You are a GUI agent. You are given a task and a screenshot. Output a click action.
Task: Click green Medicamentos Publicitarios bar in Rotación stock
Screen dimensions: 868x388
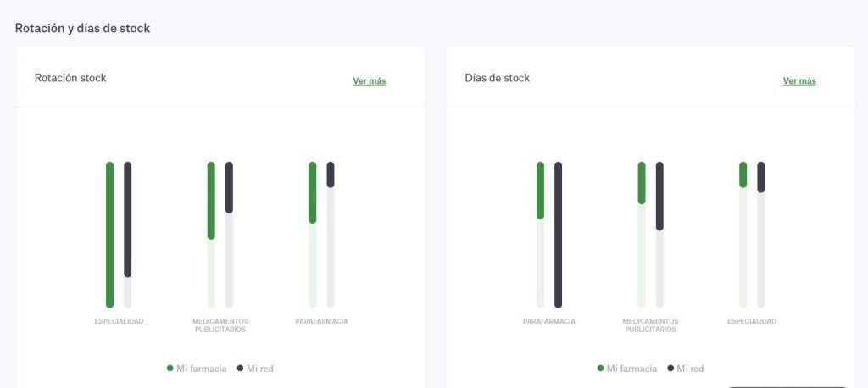pyautogui.click(x=211, y=201)
